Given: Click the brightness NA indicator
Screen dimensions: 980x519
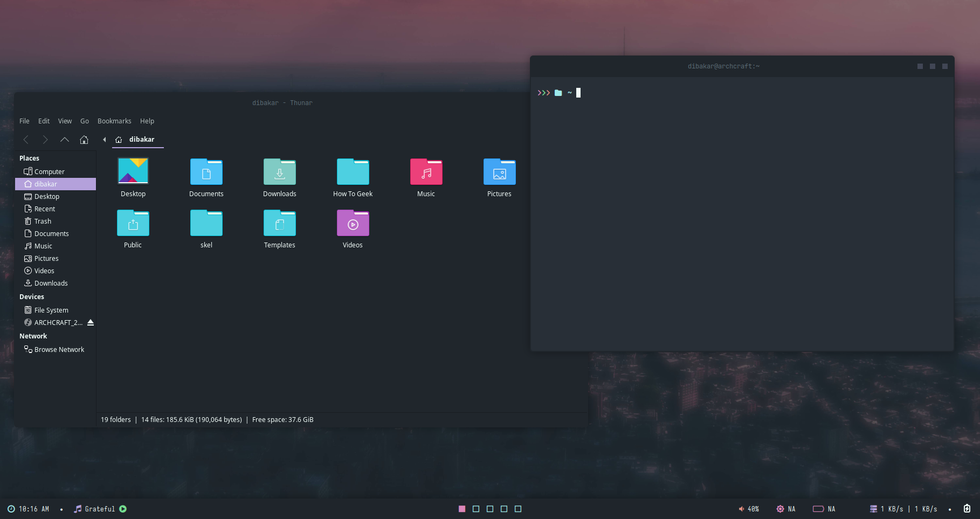Looking at the screenshot, I should pos(786,509).
